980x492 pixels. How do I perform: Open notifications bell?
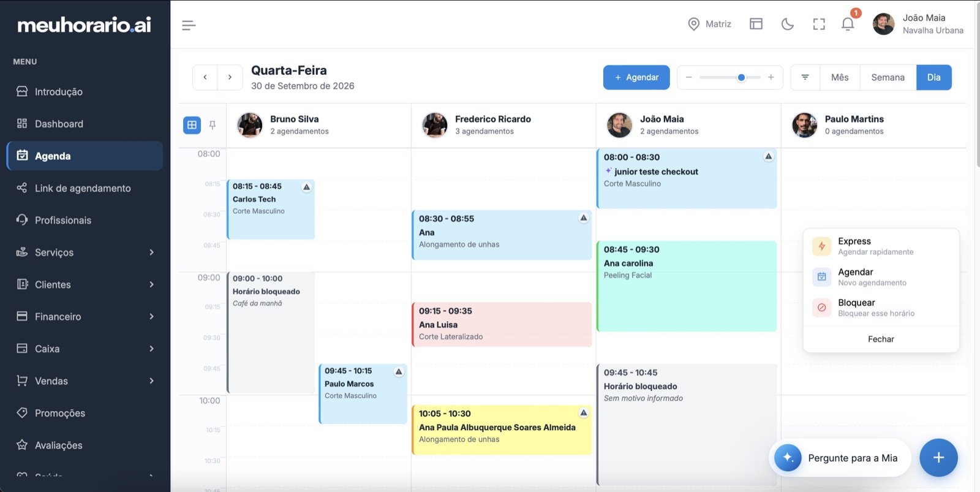[848, 24]
